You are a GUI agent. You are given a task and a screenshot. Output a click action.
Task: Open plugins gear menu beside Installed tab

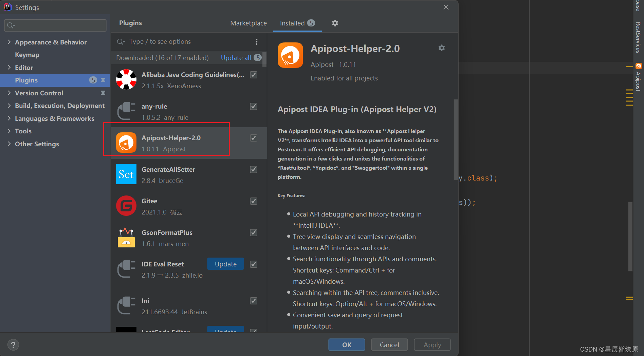click(335, 23)
